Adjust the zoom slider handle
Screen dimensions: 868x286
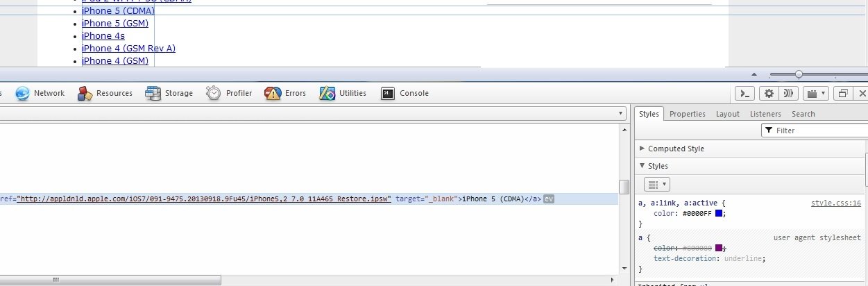(x=799, y=74)
